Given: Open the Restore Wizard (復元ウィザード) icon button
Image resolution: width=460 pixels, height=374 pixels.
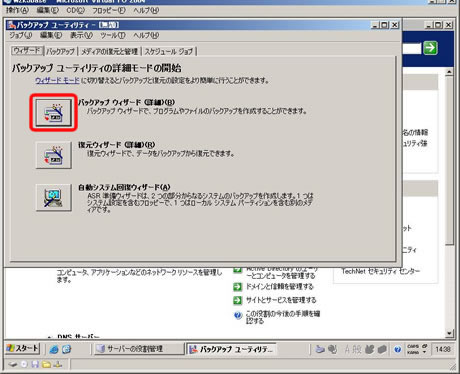Looking at the screenshot, I should click(54, 155).
